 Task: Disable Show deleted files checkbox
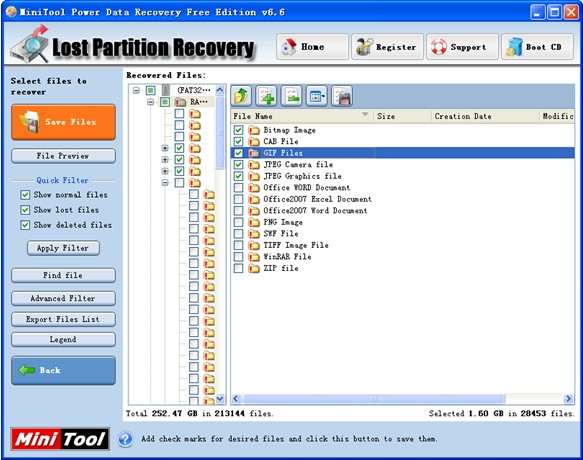pyautogui.click(x=25, y=225)
